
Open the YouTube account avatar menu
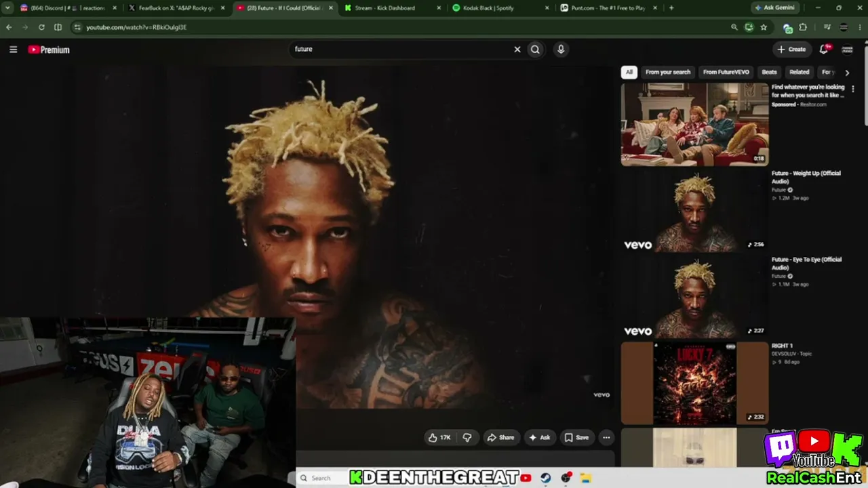(847, 49)
